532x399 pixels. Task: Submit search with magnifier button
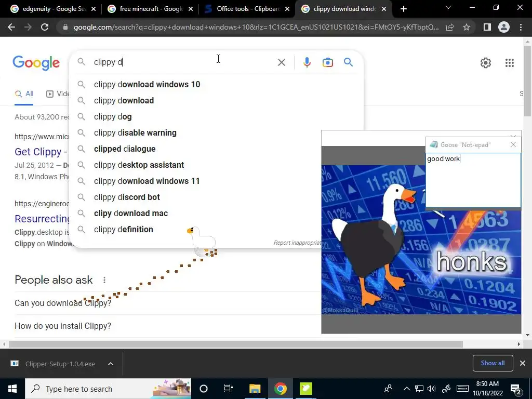point(348,62)
